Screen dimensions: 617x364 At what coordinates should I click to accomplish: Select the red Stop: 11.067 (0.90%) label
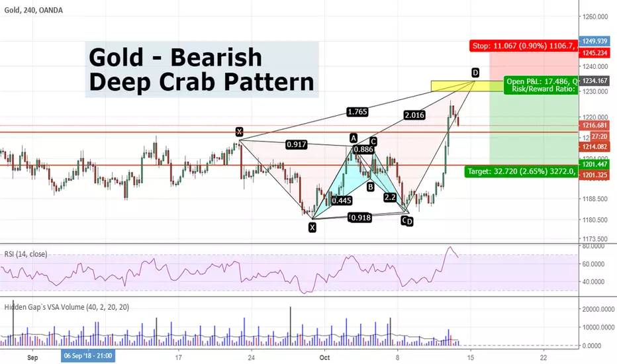click(524, 46)
